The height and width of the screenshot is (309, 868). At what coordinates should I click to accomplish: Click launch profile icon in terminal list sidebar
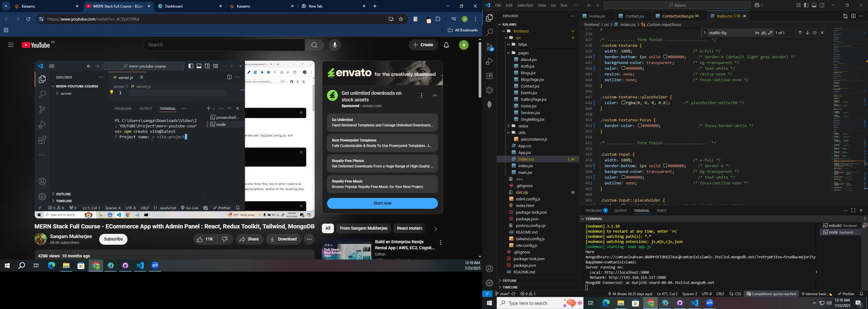pyautogui.click(x=865, y=225)
